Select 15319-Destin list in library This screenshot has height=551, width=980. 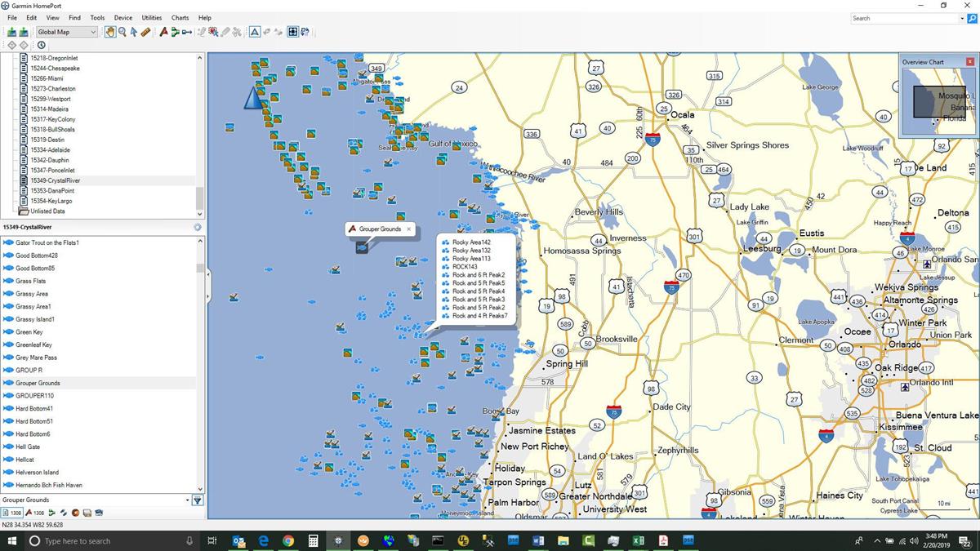point(47,140)
